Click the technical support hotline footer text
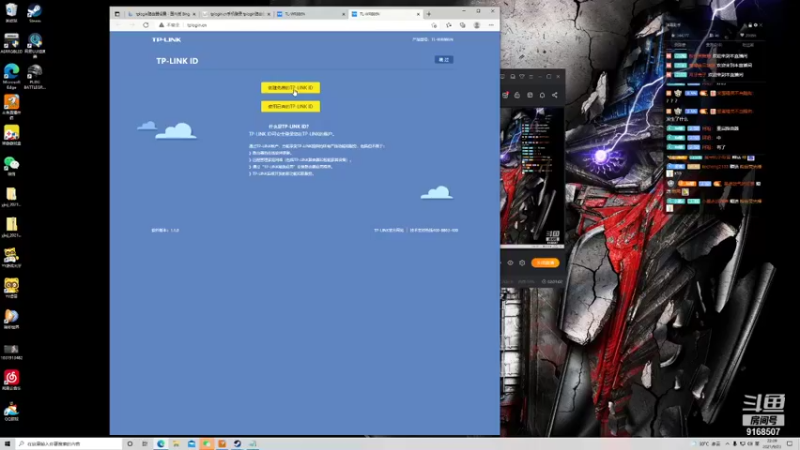The height and width of the screenshot is (450, 800). (x=434, y=230)
